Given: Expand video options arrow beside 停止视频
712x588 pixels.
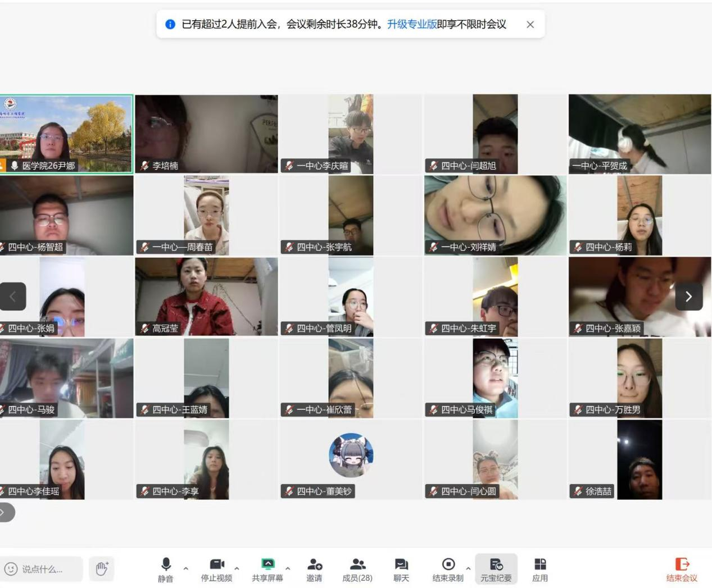Looking at the screenshot, I should (x=237, y=568).
